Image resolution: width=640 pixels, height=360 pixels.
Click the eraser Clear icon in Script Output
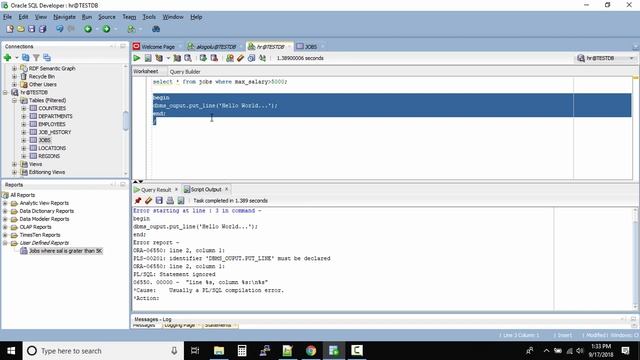pyautogui.click(x=149, y=200)
